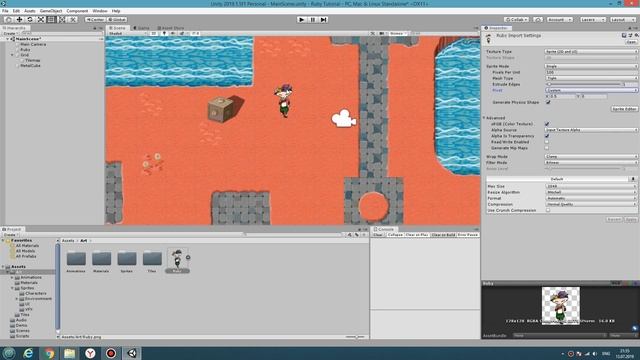Toggle Generate Physics Shape checkbox
Screen dimensions: 640x360
point(548,102)
